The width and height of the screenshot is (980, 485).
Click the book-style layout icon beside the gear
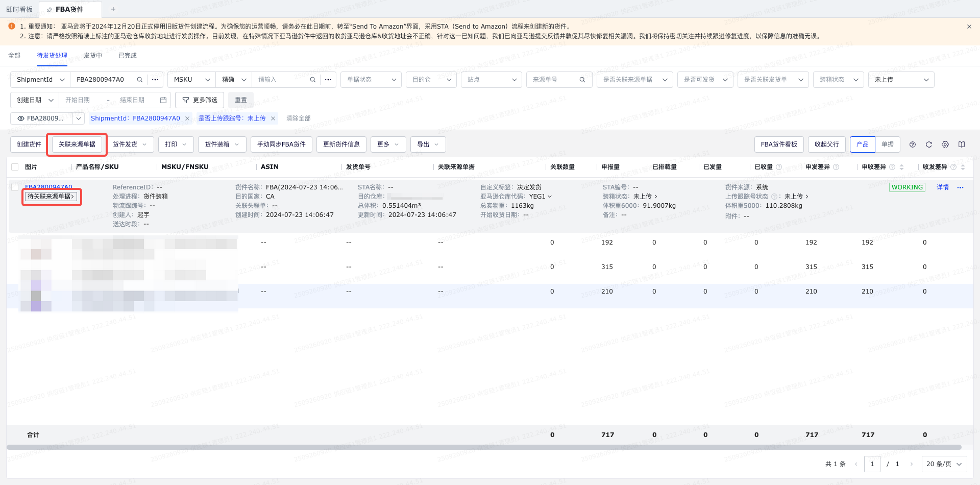(x=962, y=144)
